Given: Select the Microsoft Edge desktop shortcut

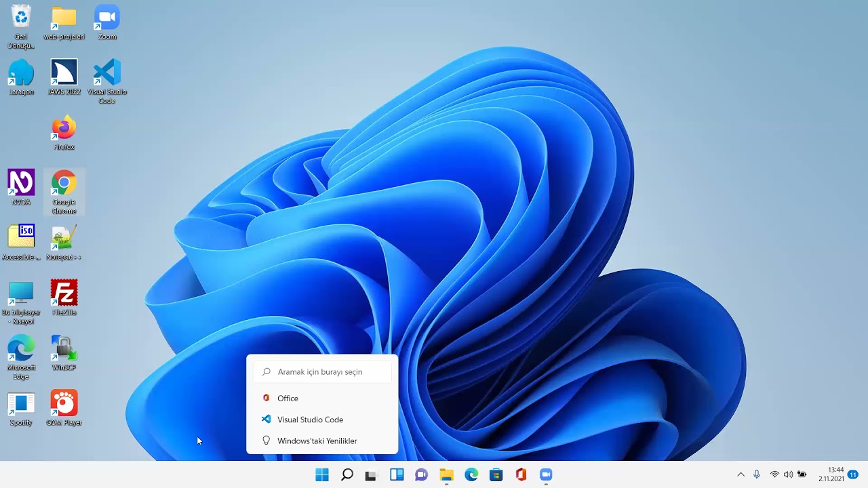Looking at the screenshot, I should 21,357.
